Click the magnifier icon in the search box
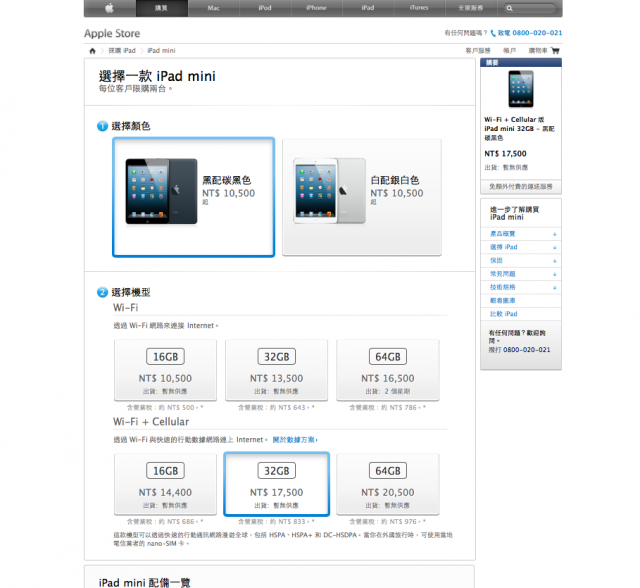This screenshot has width=640, height=588. pyautogui.click(x=509, y=8)
